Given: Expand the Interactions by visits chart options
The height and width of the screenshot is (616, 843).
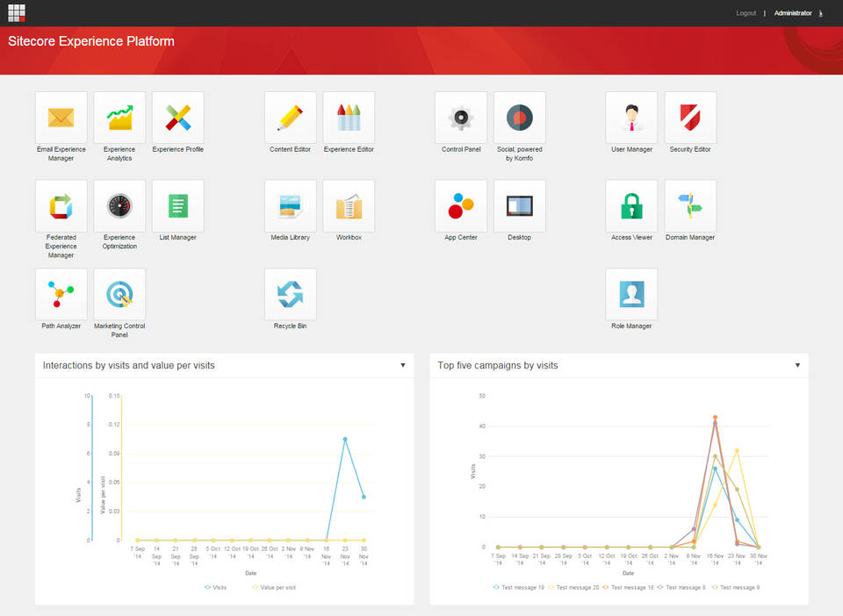Looking at the screenshot, I should (403, 366).
